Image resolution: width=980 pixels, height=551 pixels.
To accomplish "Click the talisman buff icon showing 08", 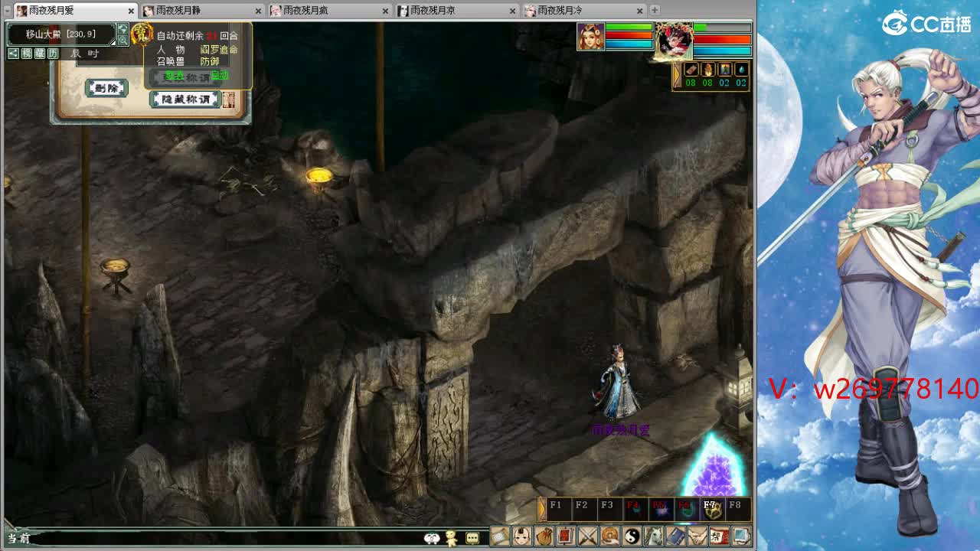I will pyautogui.click(x=691, y=70).
